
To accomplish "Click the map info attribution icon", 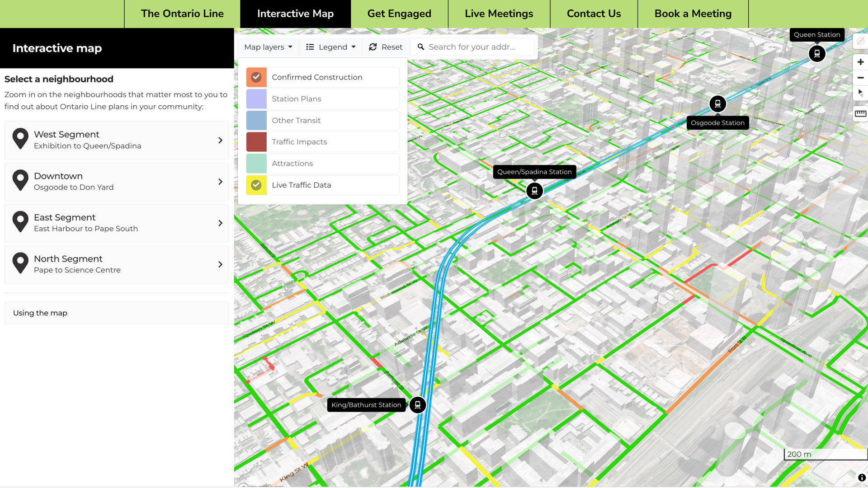I will coord(862,478).
